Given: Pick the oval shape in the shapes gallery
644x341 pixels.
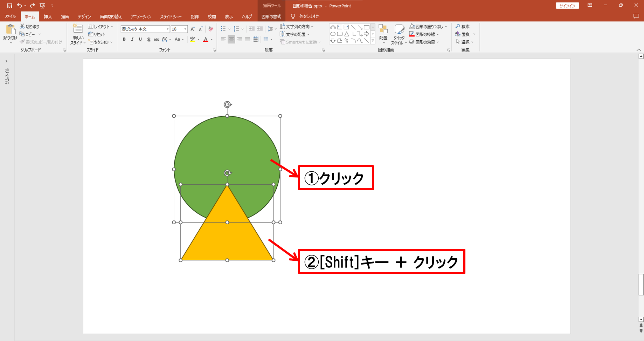Looking at the screenshot, I should (333, 34).
